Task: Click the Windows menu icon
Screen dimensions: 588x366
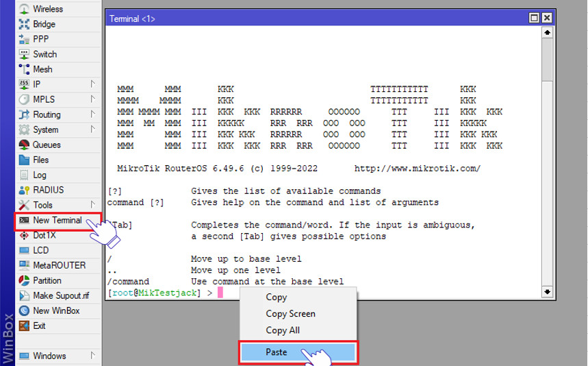Action: [x=24, y=356]
